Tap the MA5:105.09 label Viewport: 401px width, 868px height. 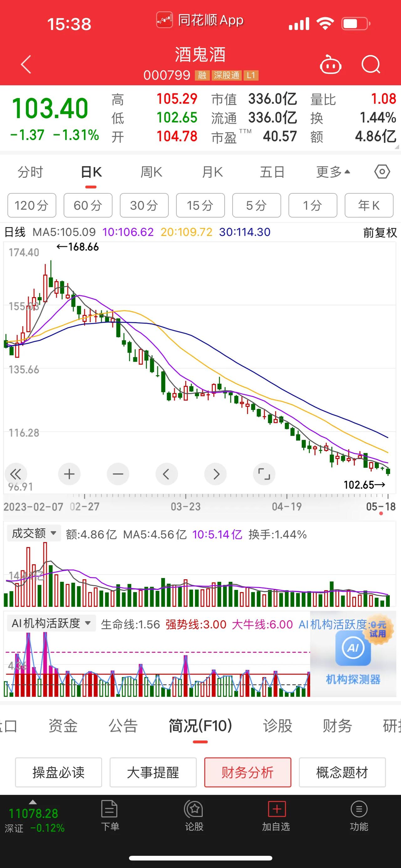(x=64, y=232)
